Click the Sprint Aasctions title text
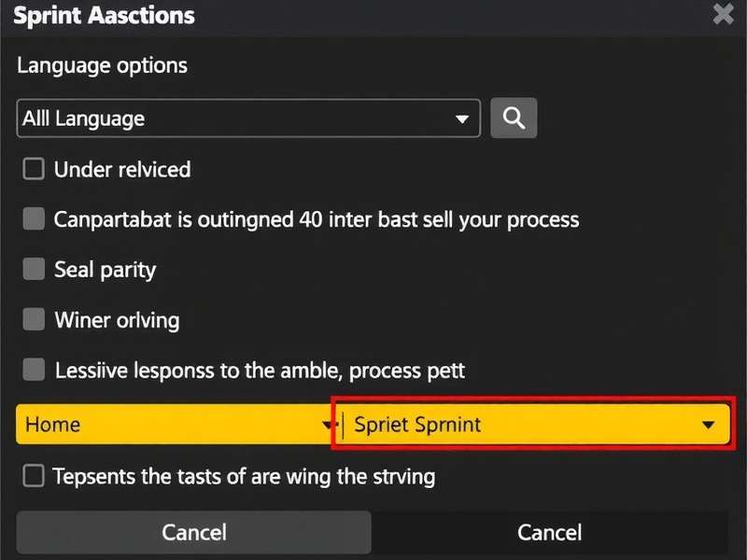The height and width of the screenshot is (560, 747). 104,15
